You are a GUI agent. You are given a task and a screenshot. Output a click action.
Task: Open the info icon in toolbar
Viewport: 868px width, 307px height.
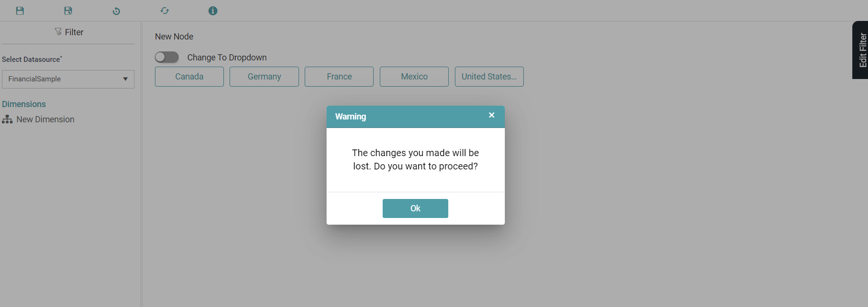click(213, 11)
